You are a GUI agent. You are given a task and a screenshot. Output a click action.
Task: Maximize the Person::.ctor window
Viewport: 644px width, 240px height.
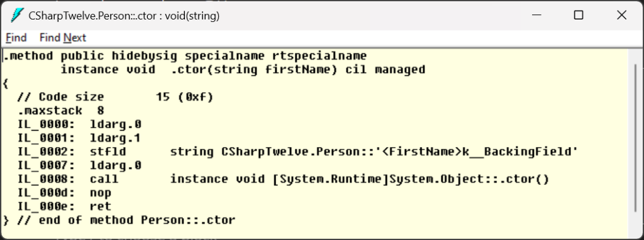pyautogui.click(x=579, y=16)
